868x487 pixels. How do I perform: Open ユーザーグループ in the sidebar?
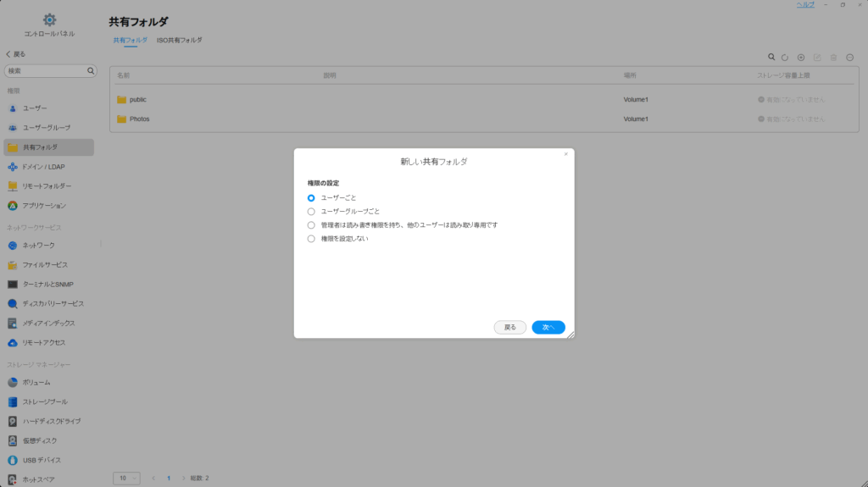pos(48,128)
